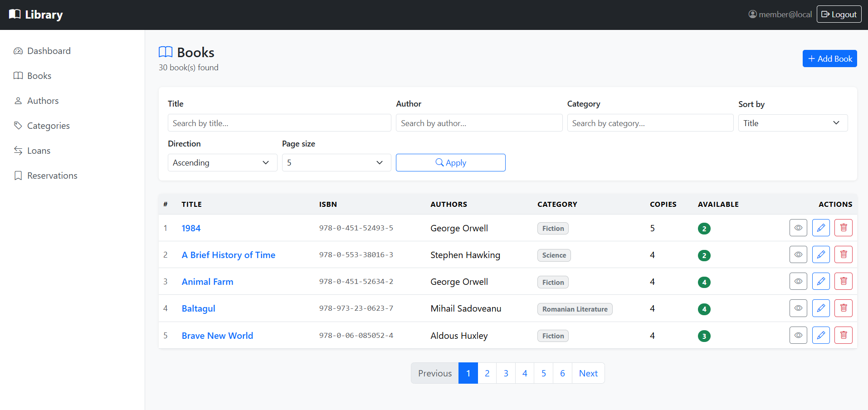Go to page 6

tap(562, 373)
